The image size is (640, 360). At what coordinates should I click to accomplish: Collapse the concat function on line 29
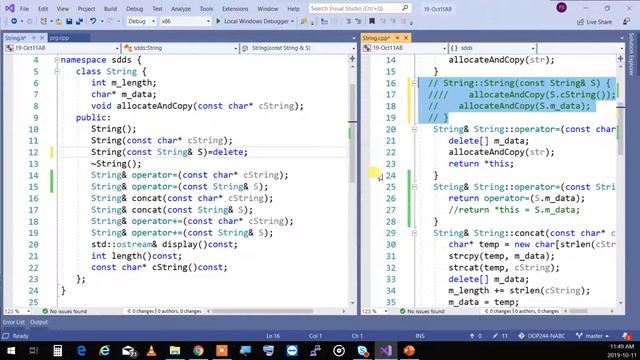coord(414,233)
